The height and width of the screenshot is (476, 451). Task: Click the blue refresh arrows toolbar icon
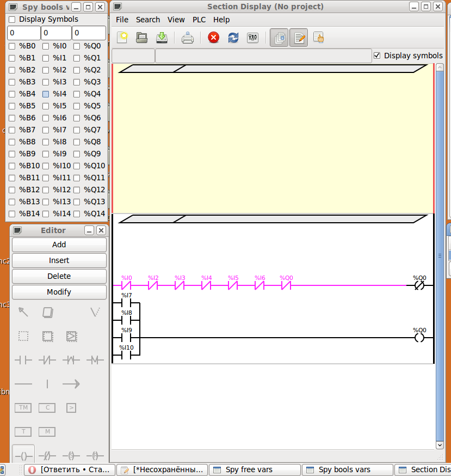click(x=233, y=38)
